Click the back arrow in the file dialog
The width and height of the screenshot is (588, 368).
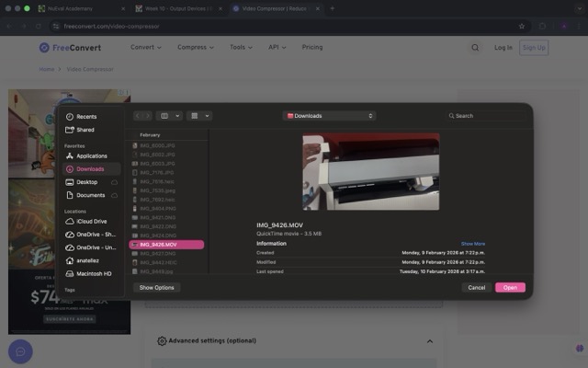tap(138, 116)
